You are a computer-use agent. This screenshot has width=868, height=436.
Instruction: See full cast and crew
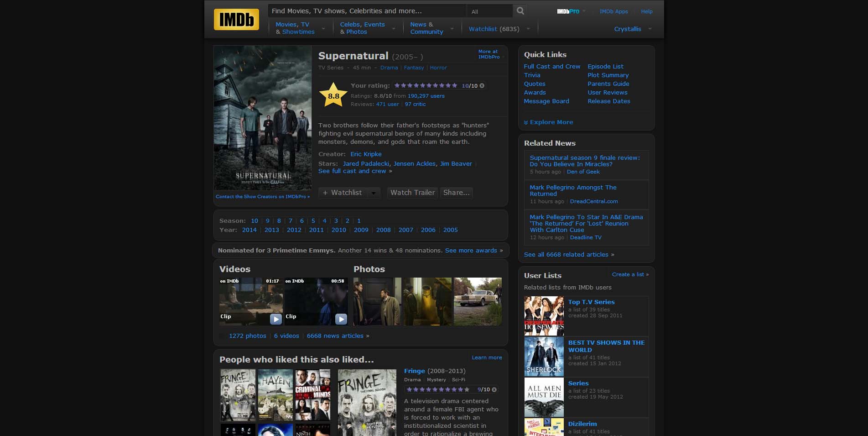[x=352, y=171]
